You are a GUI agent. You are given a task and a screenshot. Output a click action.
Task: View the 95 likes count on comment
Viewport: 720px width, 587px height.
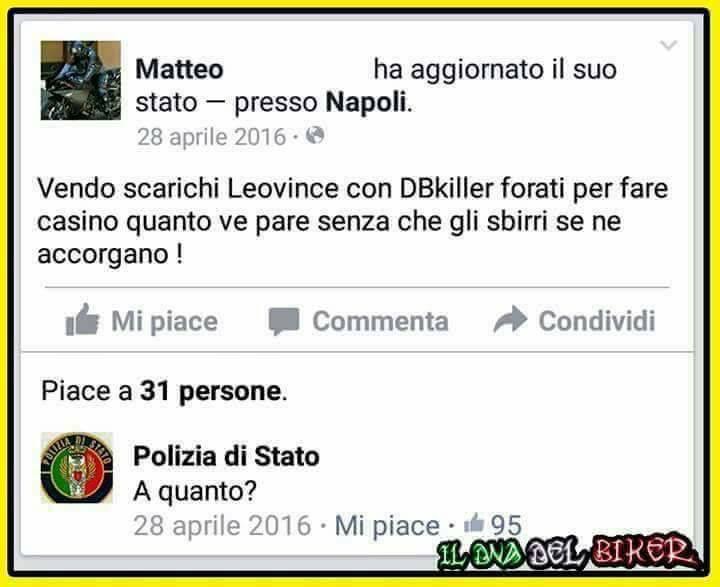506,524
